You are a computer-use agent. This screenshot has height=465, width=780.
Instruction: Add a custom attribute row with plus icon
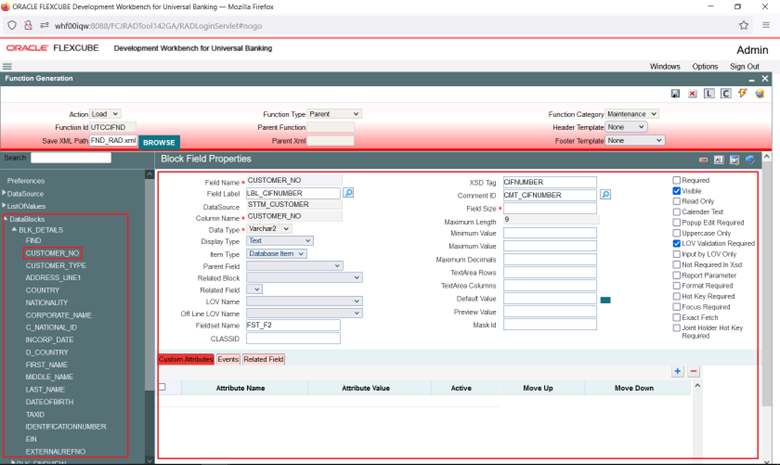pos(678,372)
